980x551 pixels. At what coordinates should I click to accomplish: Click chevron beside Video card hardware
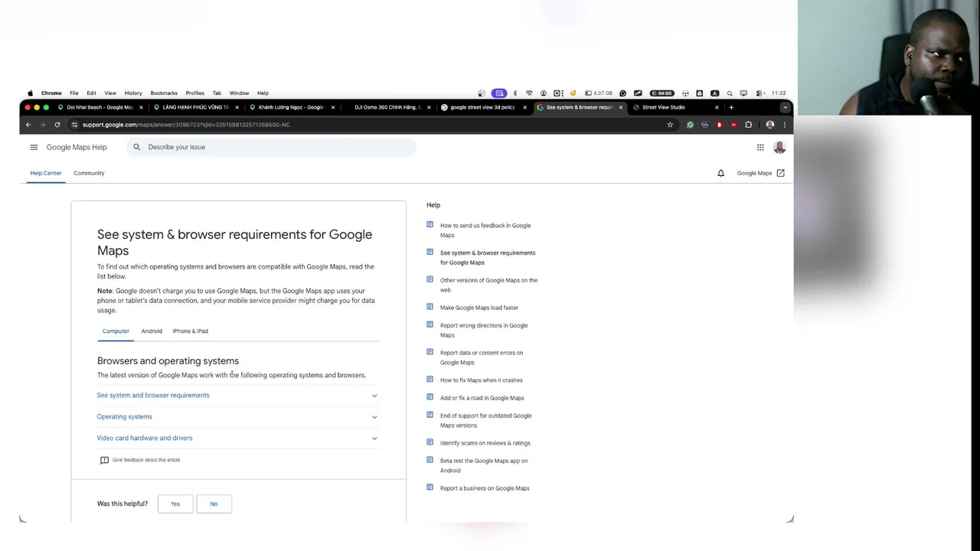[x=374, y=439]
